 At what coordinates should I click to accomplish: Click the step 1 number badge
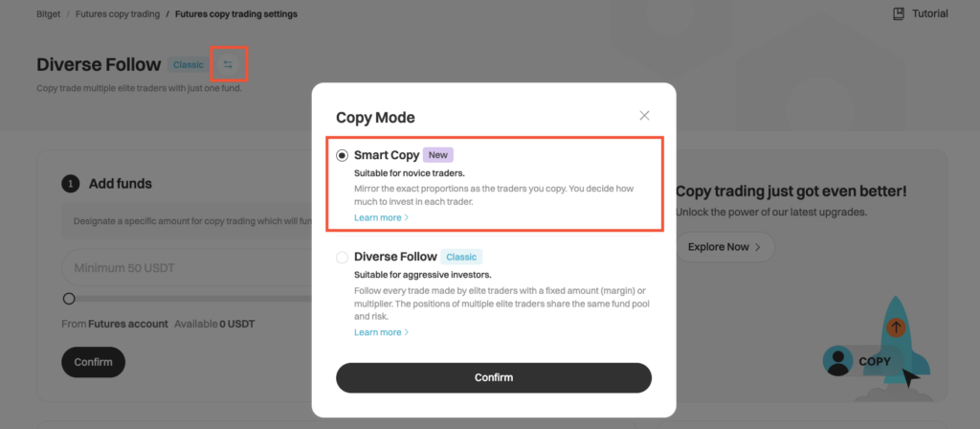point(70,184)
